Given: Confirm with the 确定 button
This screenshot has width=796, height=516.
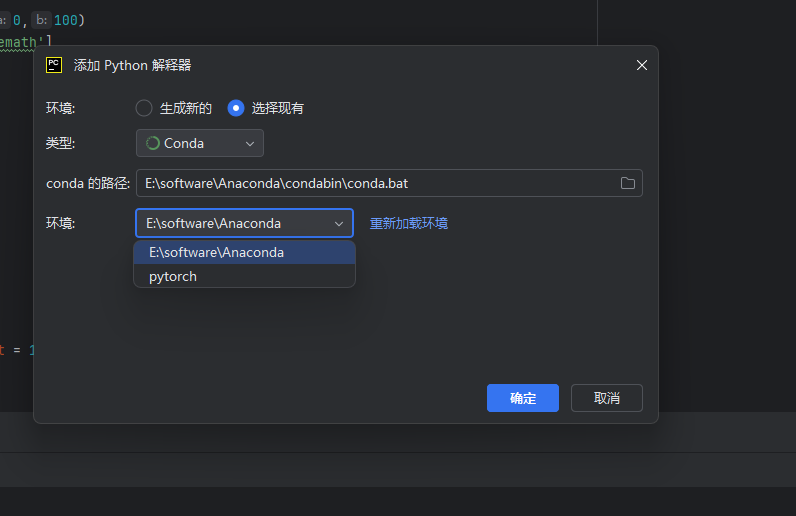Looking at the screenshot, I should click(523, 398).
